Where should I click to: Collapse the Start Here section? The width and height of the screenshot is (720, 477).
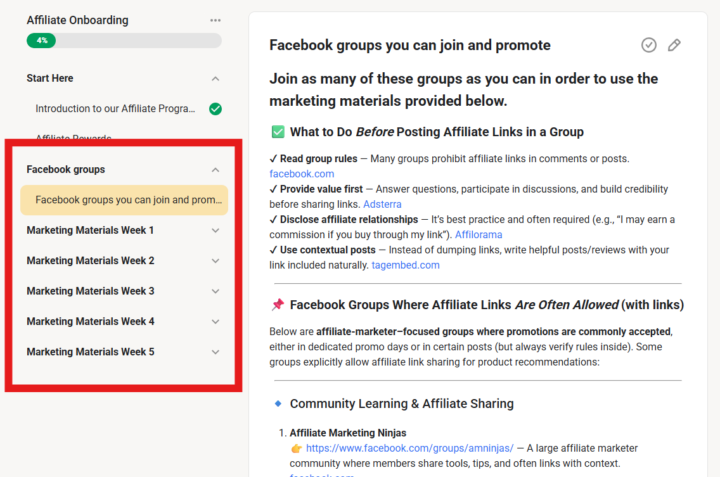(215, 79)
